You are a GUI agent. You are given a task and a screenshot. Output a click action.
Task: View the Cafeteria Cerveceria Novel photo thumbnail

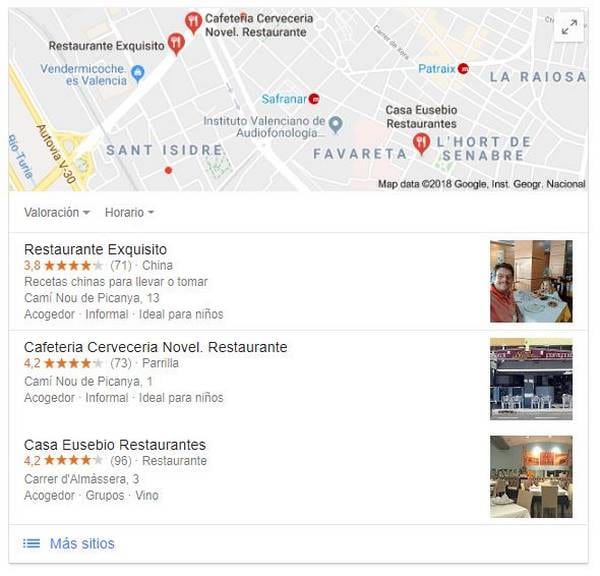[x=531, y=379]
